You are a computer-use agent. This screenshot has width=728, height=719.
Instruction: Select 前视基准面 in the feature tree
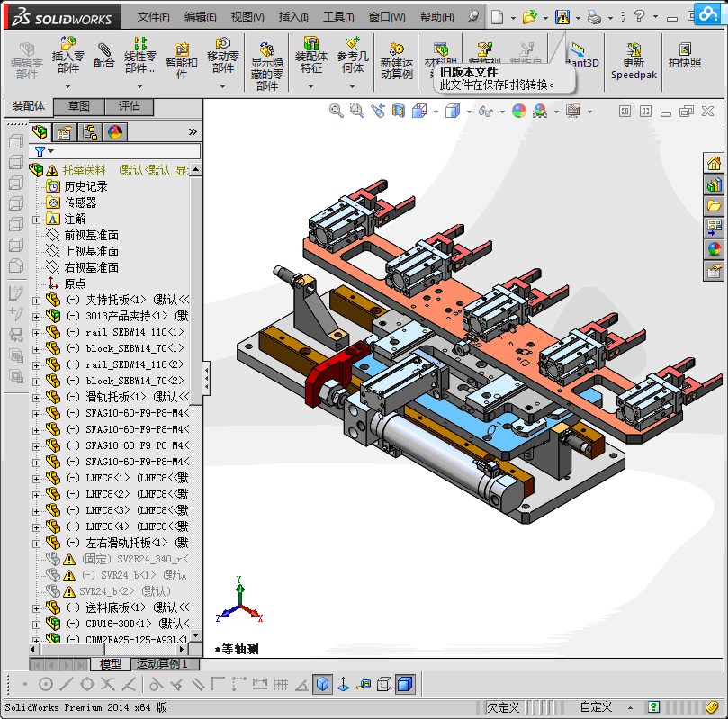92,236
